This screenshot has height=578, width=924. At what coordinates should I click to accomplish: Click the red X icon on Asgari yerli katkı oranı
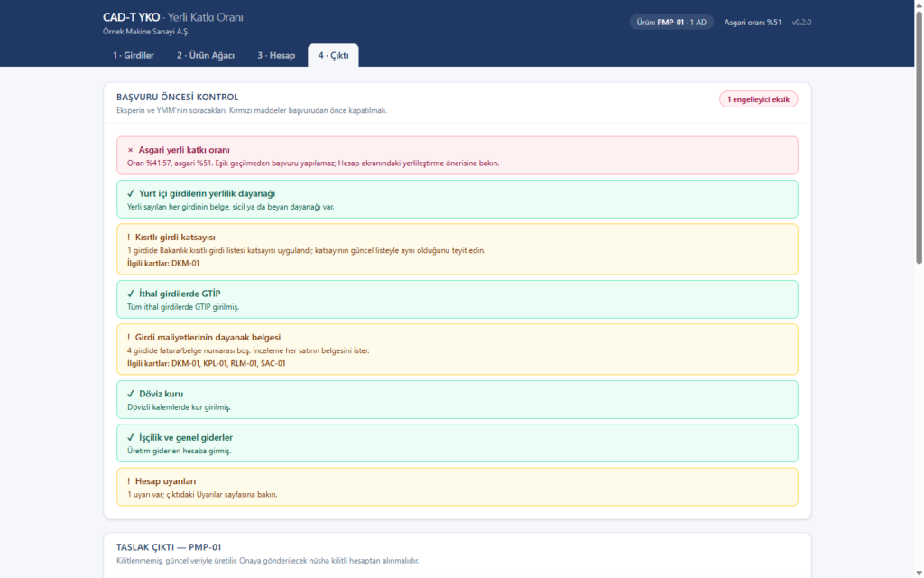pos(130,150)
